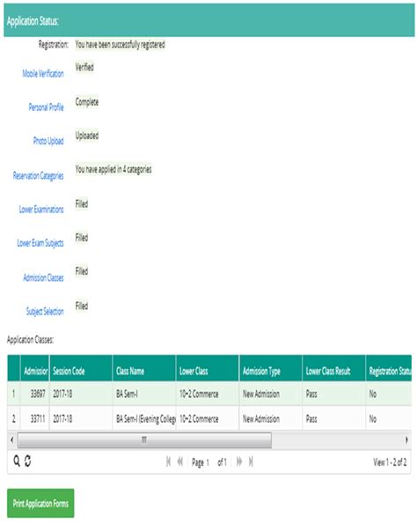Click the 'Application Status:' header

(33, 21)
